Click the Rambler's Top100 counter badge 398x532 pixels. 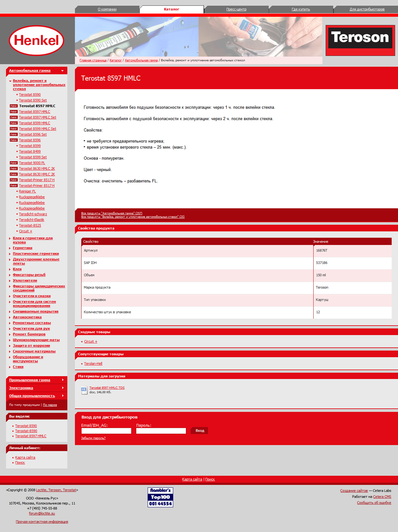[160, 497]
